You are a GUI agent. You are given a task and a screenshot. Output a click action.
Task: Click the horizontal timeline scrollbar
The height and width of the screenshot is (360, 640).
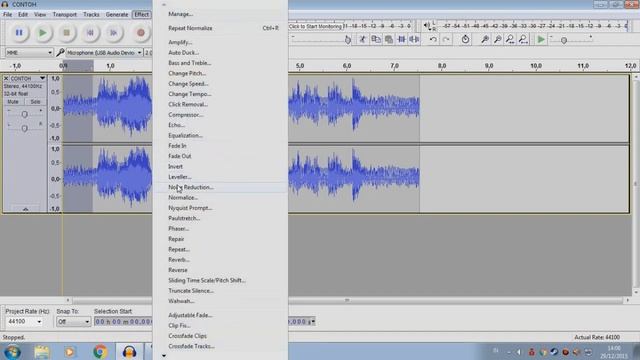pyautogui.click(x=347, y=300)
